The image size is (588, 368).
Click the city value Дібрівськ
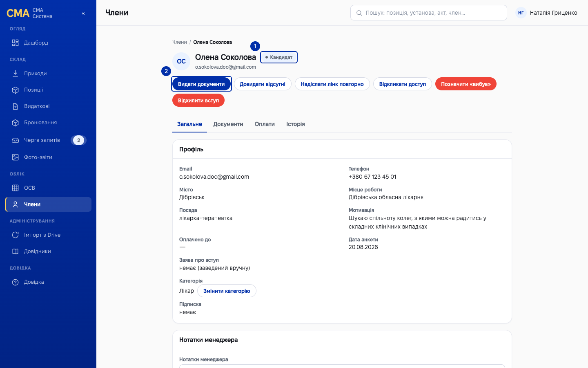pyautogui.click(x=192, y=197)
